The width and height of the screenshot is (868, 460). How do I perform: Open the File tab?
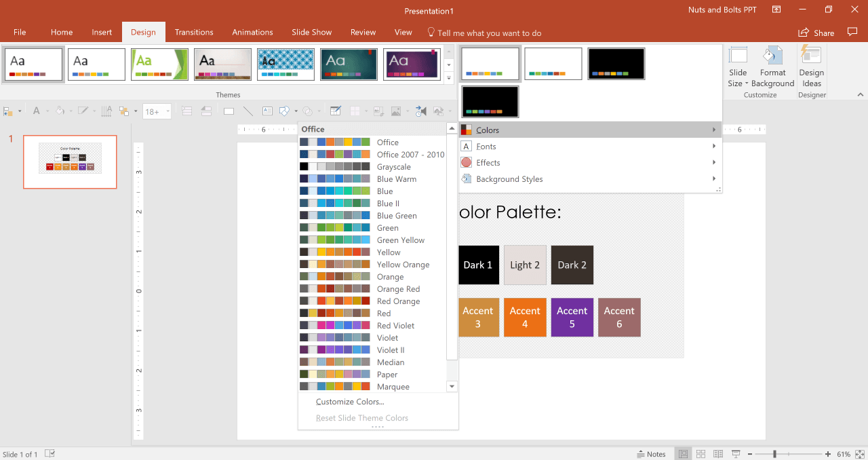pyautogui.click(x=20, y=32)
